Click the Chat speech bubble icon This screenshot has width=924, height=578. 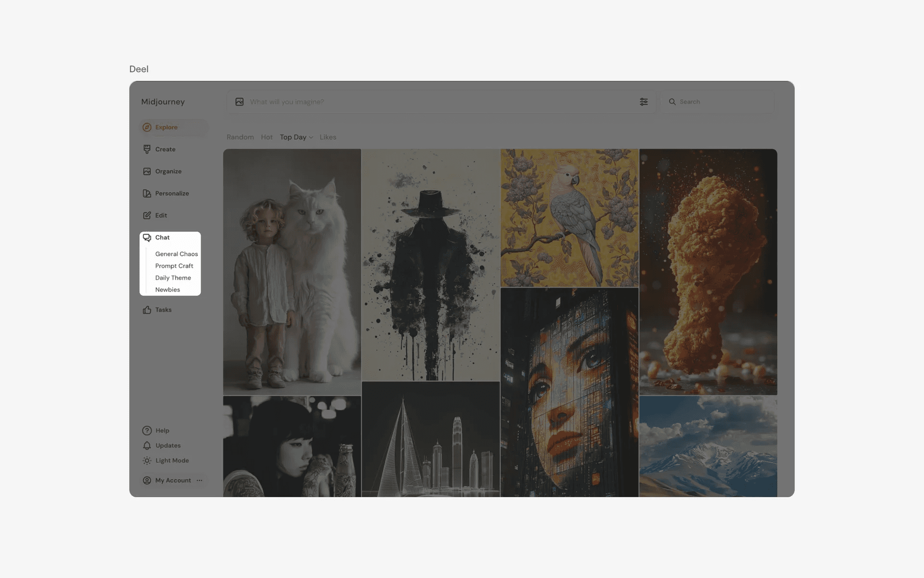point(147,237)
